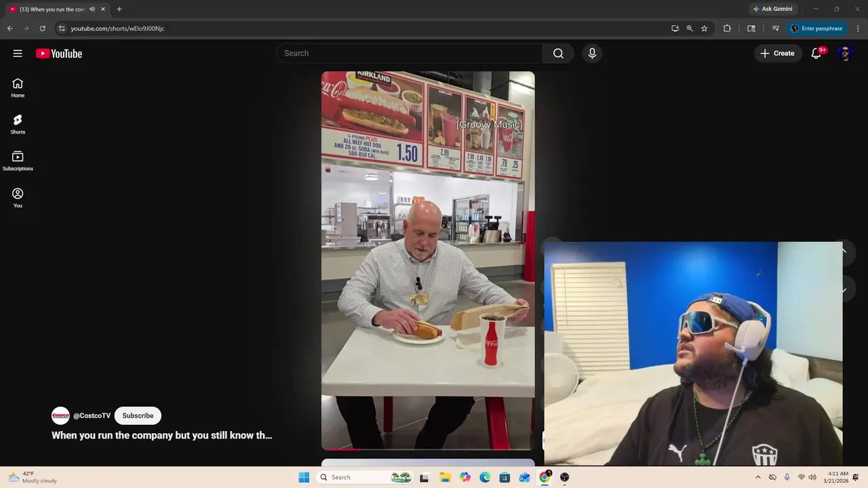Open Microsoft Store from the taskbar
Screen dimensions: 868x488
tap(505, 477)
